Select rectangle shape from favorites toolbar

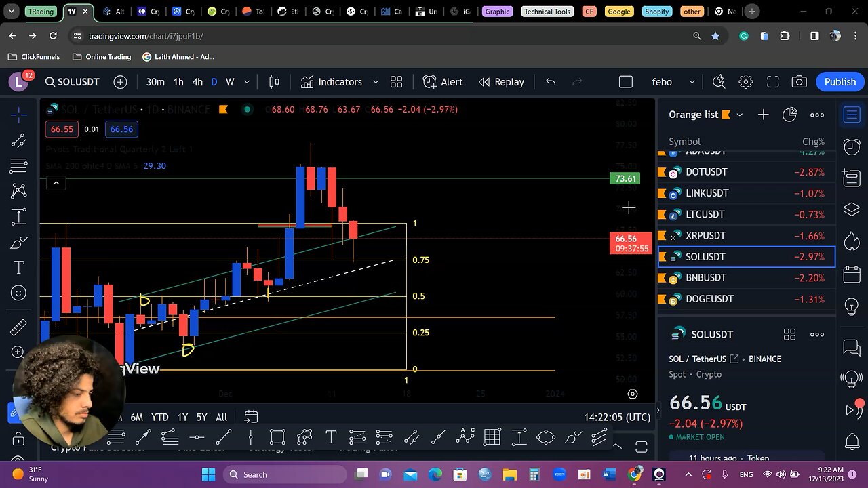(277, 437)
